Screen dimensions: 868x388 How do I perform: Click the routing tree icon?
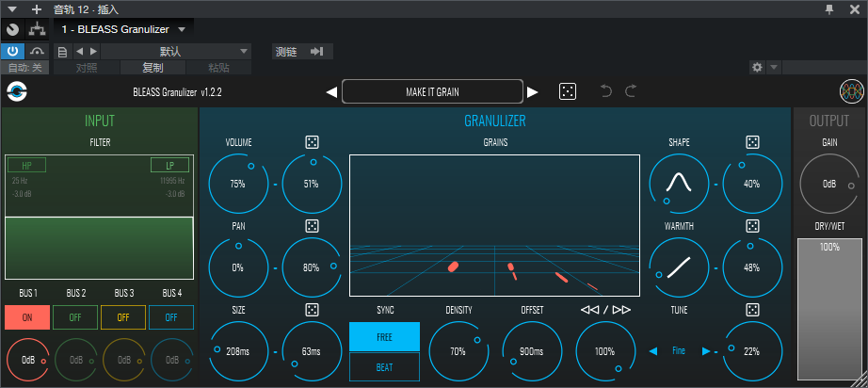point(37,29)
